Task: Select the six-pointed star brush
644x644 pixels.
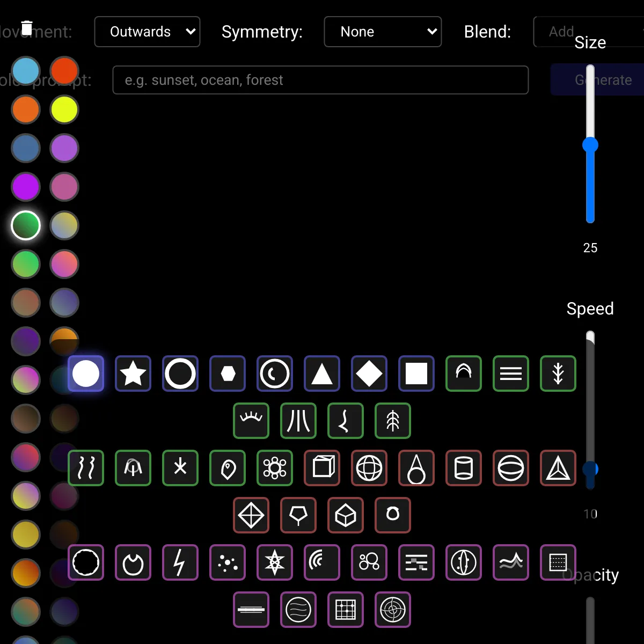Action: (275, 562)
